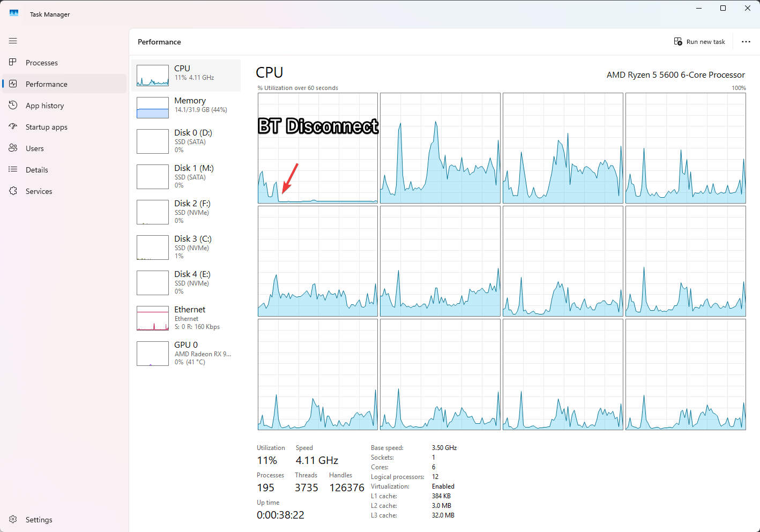Select Disk 0 (D:) entry

(186, 141)
